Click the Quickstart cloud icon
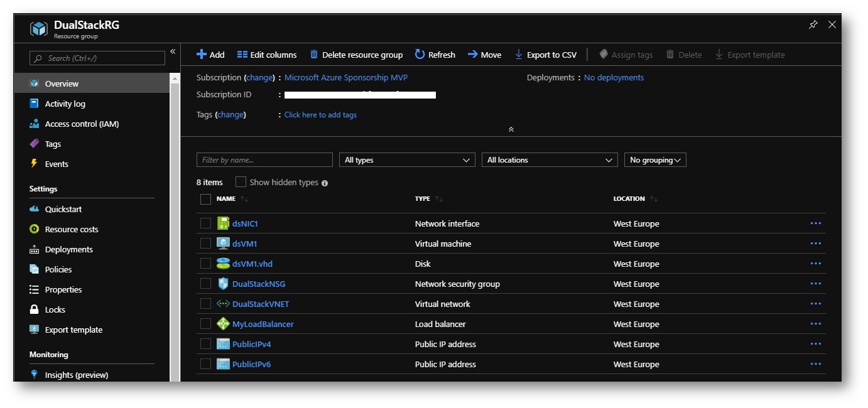The width and height of the screenshot is (868, 408). click(35, 209)
